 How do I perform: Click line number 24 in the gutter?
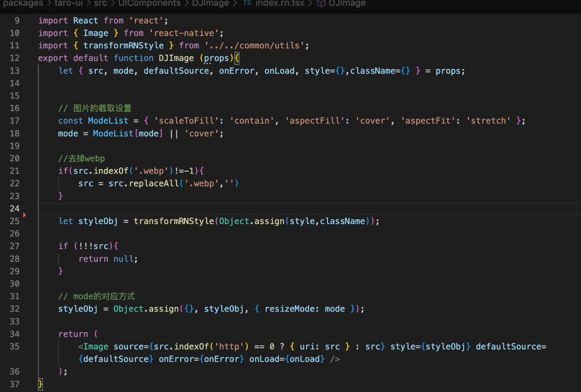coord(14,209)
